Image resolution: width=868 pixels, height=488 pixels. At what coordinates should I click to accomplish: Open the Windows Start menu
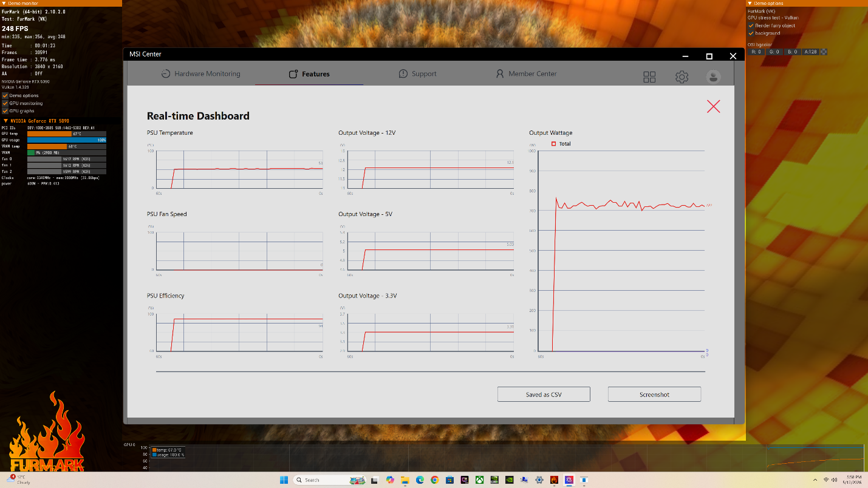pyautogui.click(x=284, y=480)
